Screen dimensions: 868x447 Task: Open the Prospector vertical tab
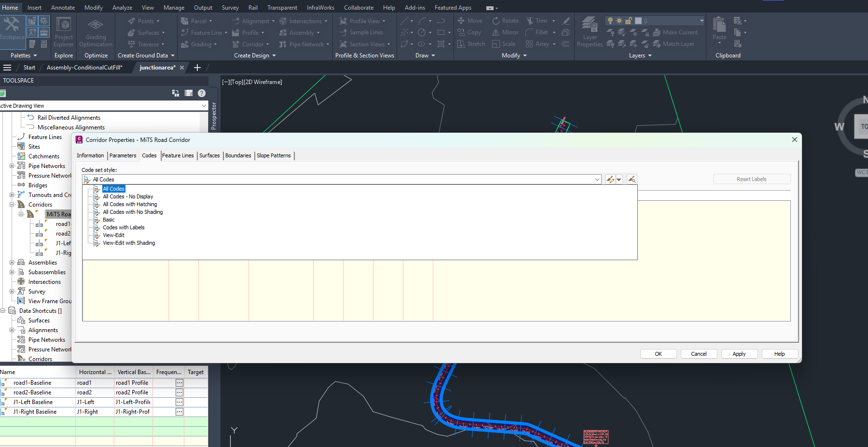tap(214, 116)
